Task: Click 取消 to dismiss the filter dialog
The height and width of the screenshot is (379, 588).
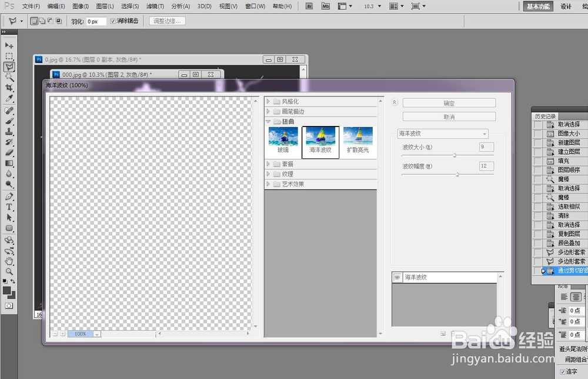Action: tap(448, 116)
